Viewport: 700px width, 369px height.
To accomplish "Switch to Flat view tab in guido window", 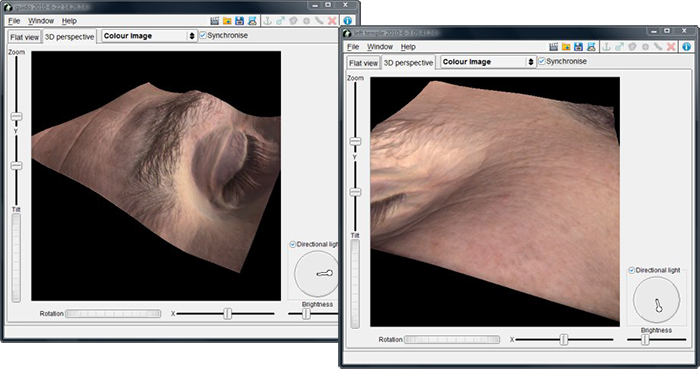I will 25,37.
